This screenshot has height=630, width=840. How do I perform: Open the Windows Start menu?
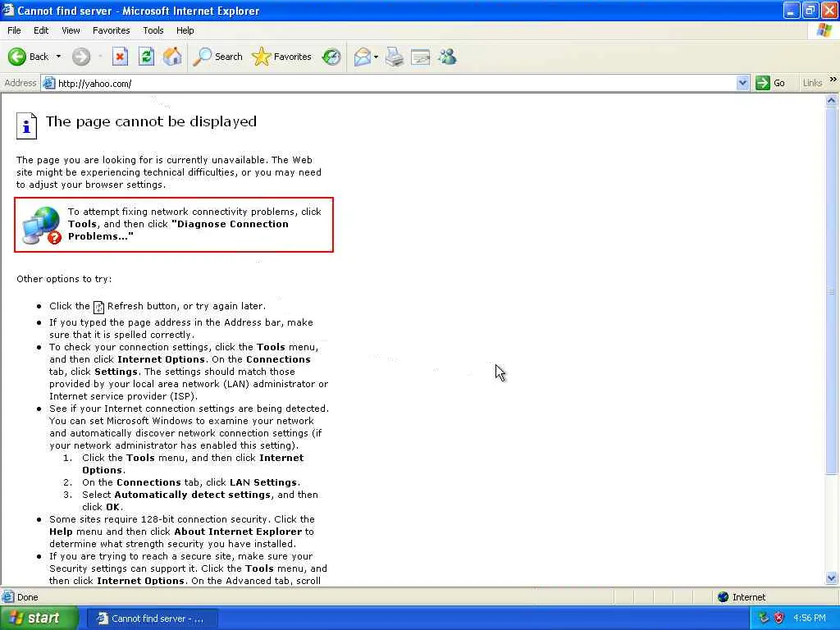point(39,619)
